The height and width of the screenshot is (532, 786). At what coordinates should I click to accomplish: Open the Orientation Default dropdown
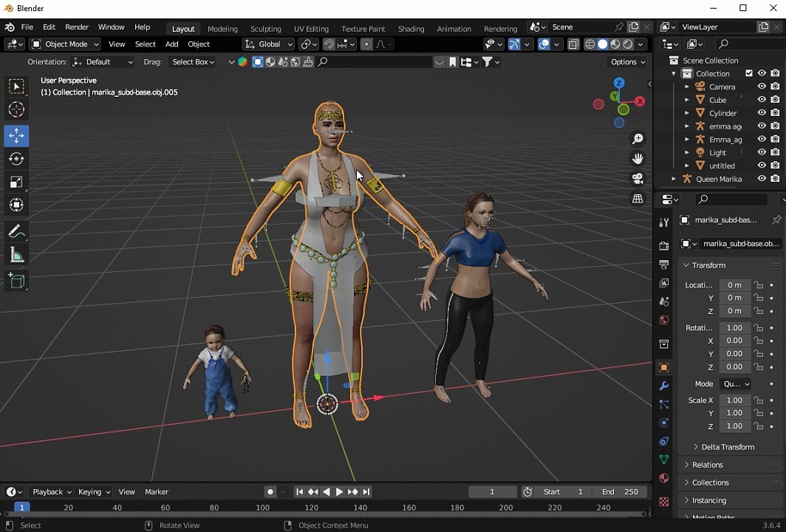point(102,61)
